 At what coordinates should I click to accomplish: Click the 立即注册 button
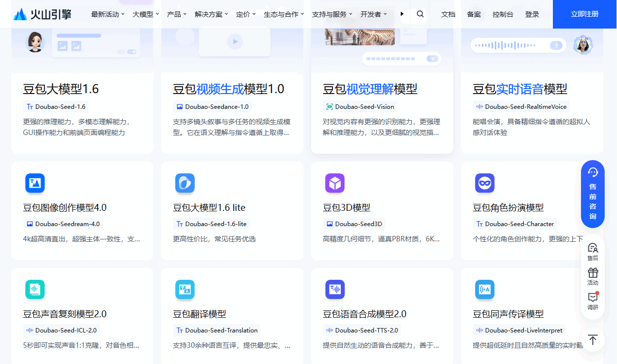[584, 14]
